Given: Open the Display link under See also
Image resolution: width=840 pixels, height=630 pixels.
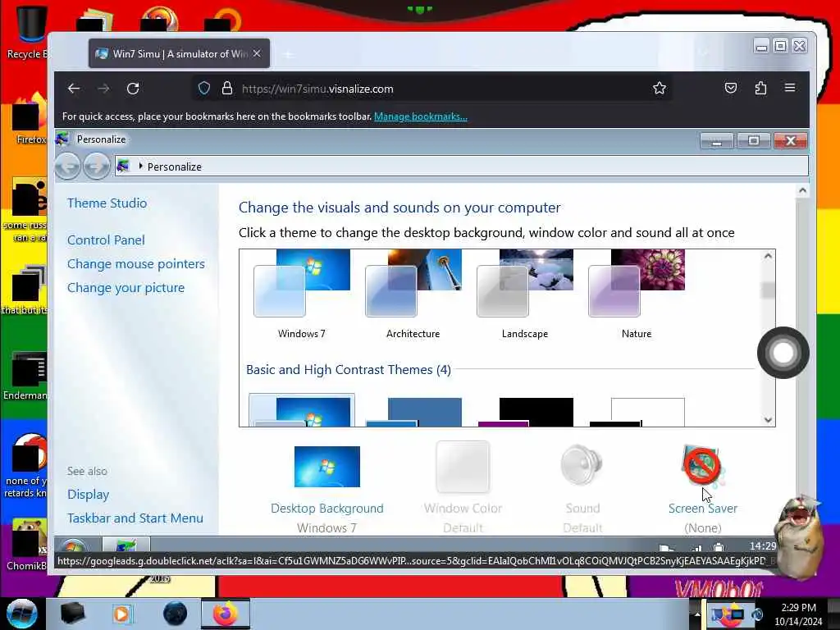Looking at the screenshot, I should [x=89, y=495].
